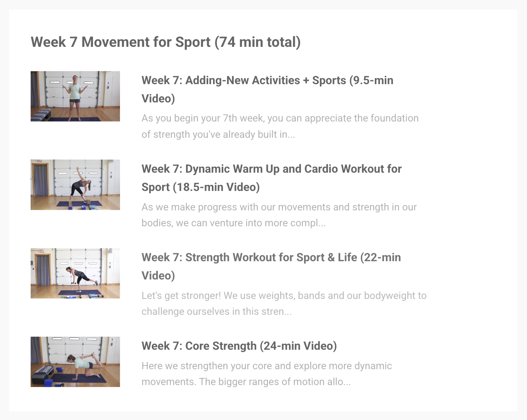Select the Dynamic Warm Up thumbnail image

[x=75, y=185]
